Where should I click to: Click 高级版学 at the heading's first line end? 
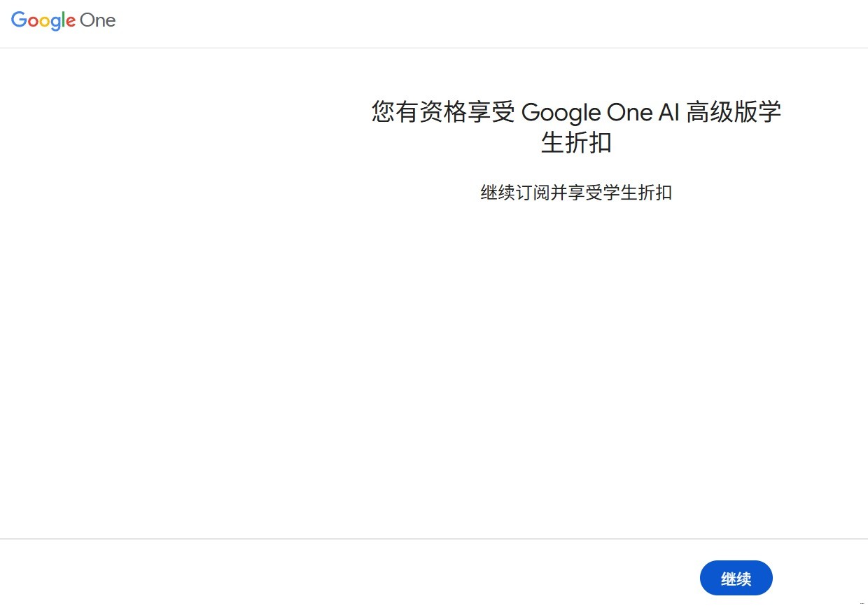(734, 112)
